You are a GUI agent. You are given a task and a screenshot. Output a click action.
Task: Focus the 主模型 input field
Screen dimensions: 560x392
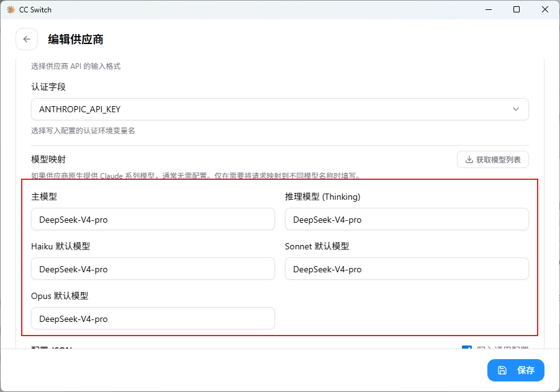[x=153, y=220]
